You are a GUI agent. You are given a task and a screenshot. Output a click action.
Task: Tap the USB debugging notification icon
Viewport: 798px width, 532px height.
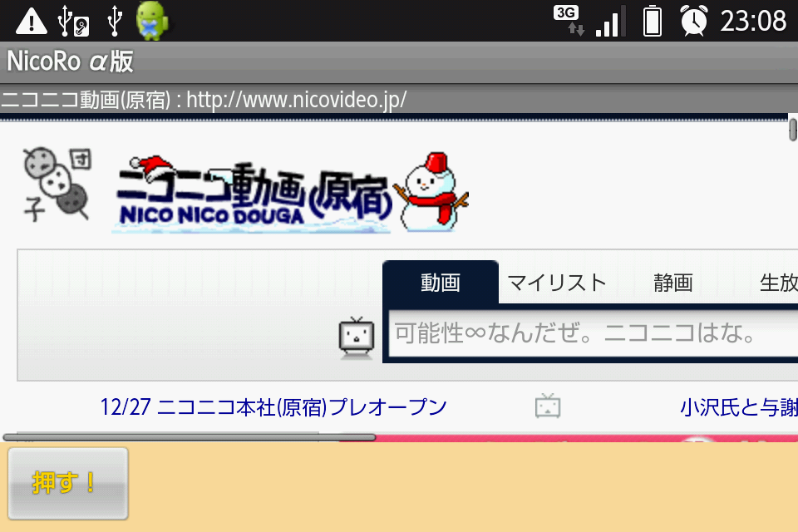73,22
